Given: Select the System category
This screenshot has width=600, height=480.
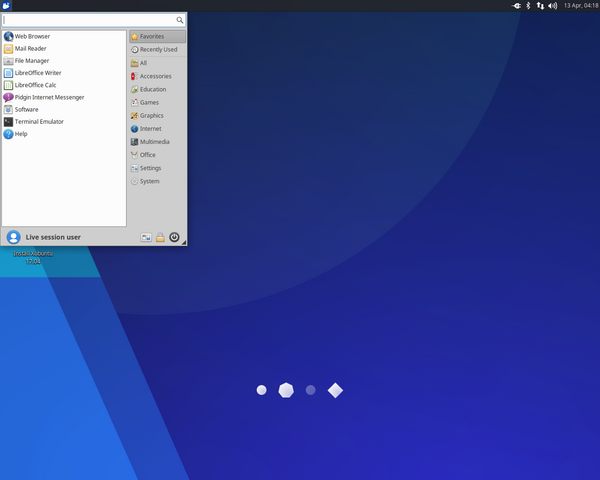Looking at the screenshot, I should pos(149,181).
